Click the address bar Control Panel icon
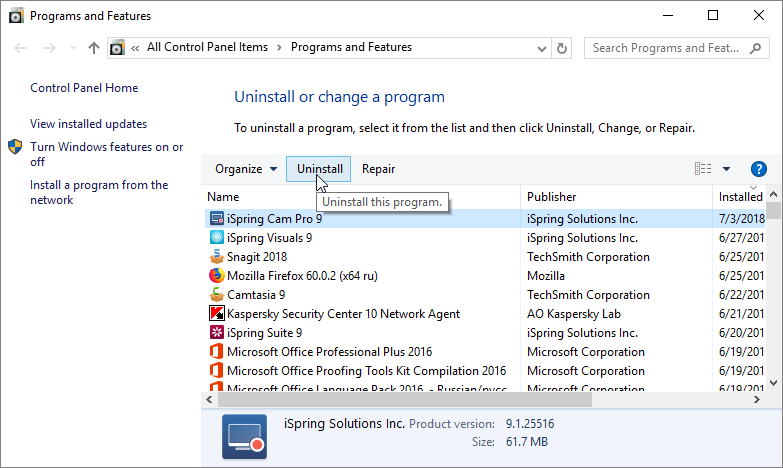 (x=117, y=48)
